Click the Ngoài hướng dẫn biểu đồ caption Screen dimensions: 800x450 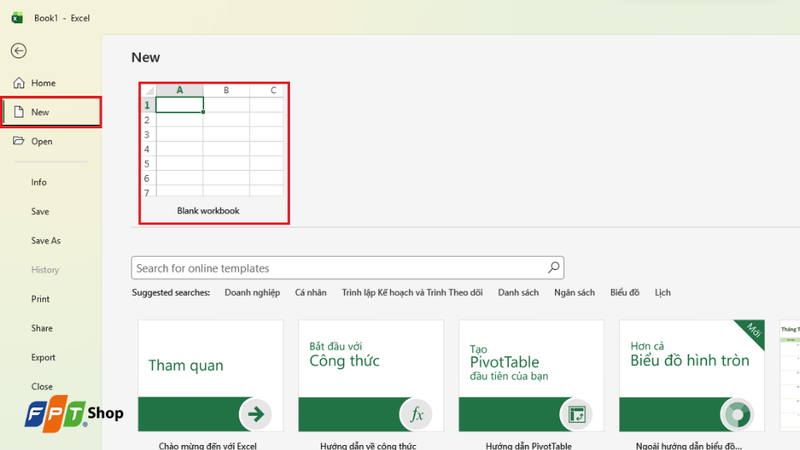(x=689, y=445)
